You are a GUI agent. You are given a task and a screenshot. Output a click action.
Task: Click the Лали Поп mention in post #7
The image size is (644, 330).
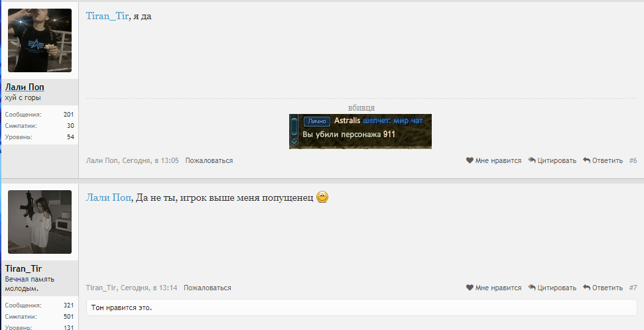click(x=108, y=197)
